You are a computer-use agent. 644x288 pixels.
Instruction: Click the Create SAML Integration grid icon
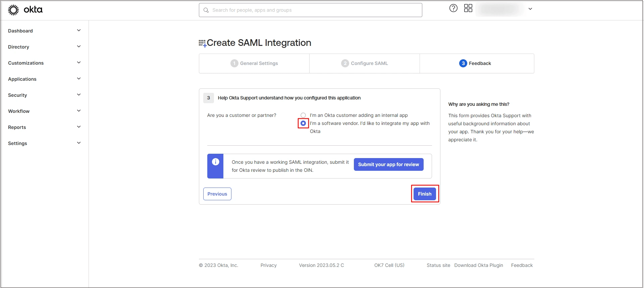(x=202, y=43)
